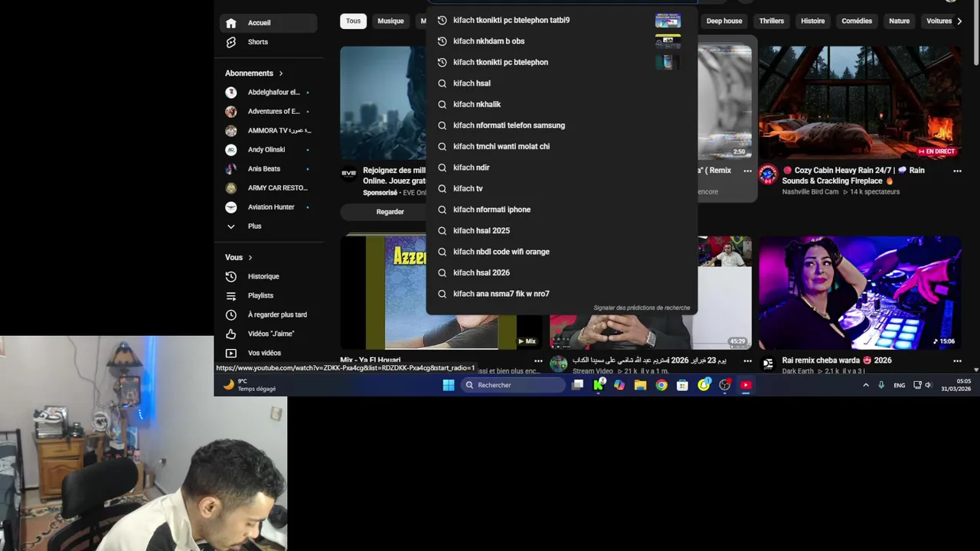Expand the Vous section header
Screen dimensions: 980x551
point(239,258)
